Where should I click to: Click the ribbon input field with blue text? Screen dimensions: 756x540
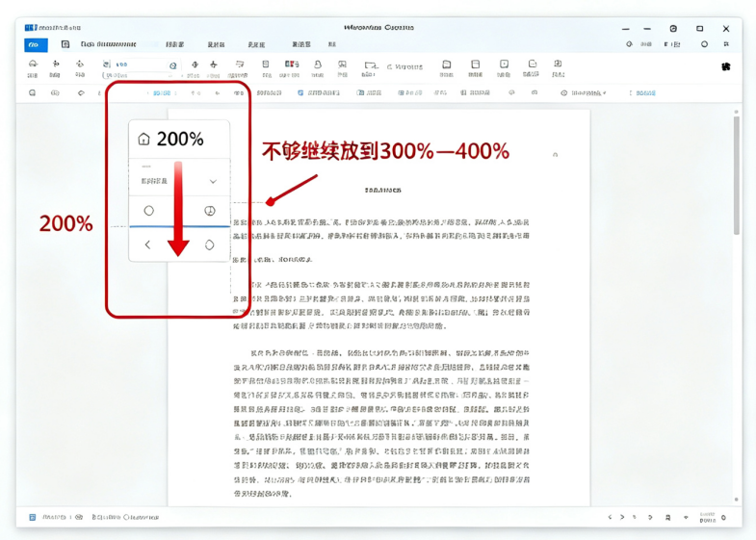point(141,64)
